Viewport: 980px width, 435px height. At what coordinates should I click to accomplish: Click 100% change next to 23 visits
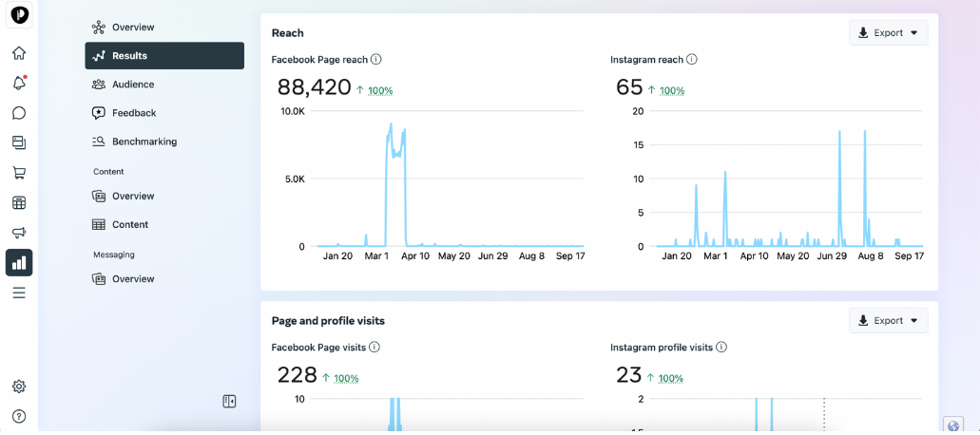(671, 378)
